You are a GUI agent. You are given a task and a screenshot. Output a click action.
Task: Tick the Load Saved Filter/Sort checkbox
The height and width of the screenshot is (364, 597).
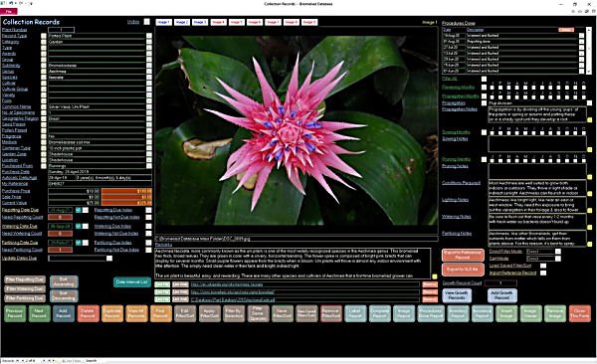(543, 266)
